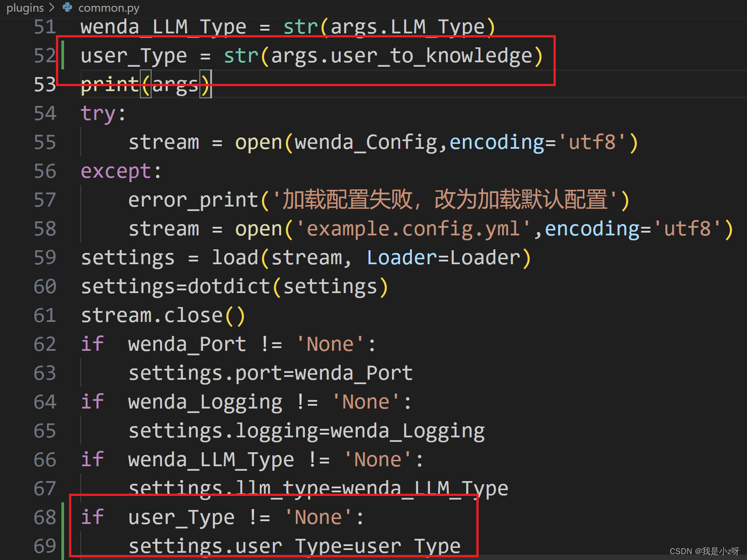Click the Chinese string '加载配置失败' on line 57
The width and height of the screenshot is (747, 560).
click(x=348, y=199)
